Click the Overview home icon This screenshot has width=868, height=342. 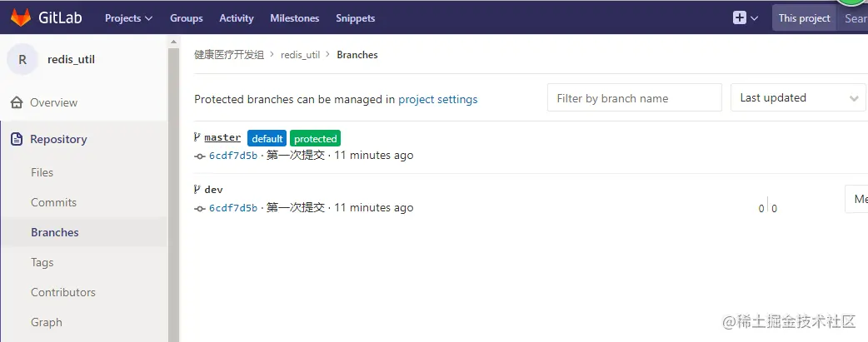pos(17,102)
